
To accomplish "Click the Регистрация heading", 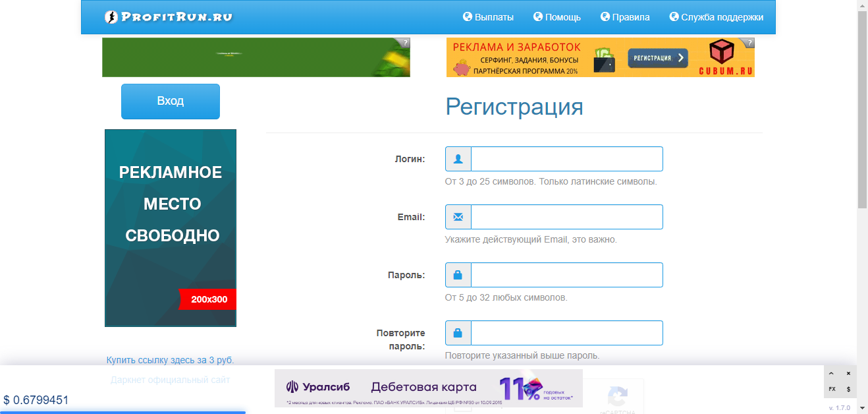I will pos(514,106).
